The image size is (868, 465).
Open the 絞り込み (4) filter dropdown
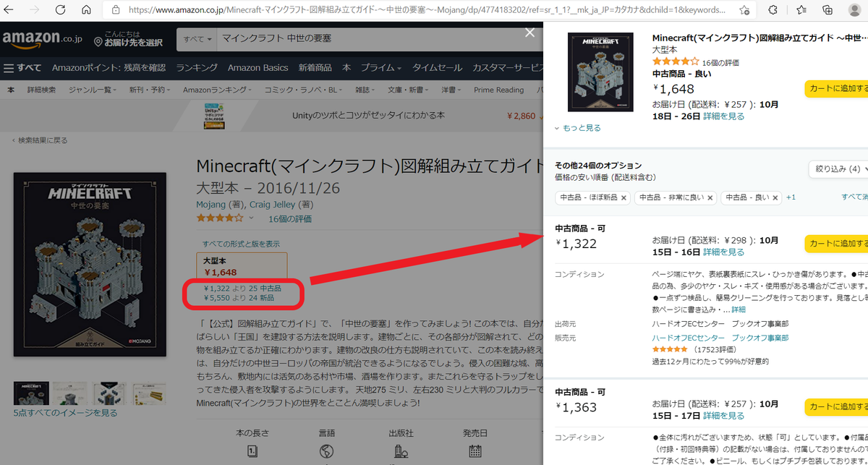pyautogui.click(x=839, y=168)
